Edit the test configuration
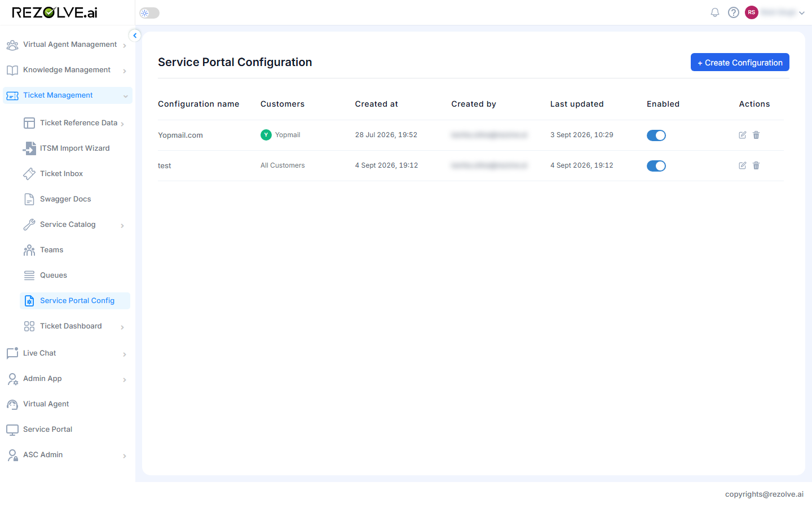This screenshot has width=812, height=508. point(743,165)
